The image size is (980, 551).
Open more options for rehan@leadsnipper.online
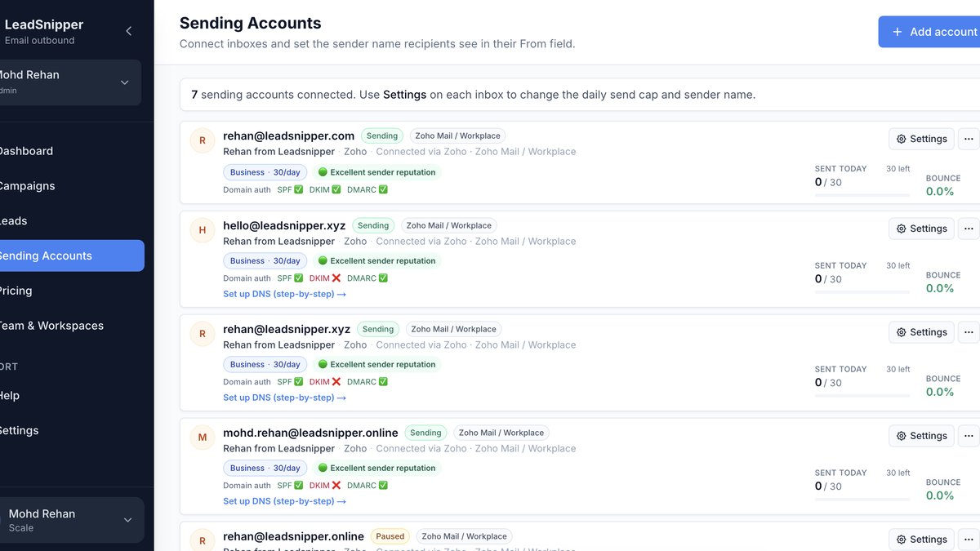[x=969, y=540]
